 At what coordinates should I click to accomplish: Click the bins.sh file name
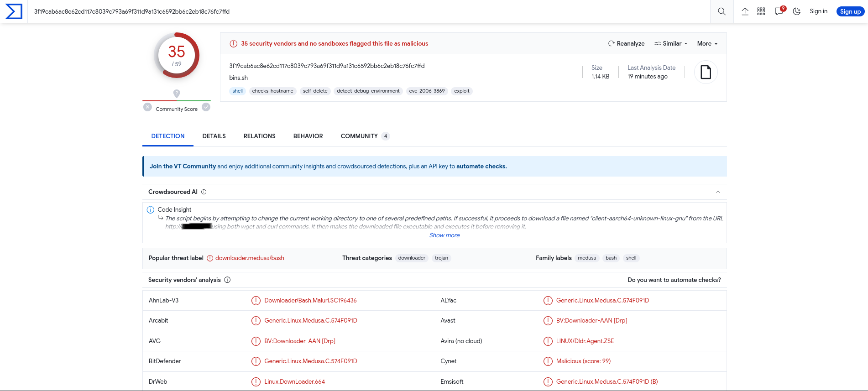pos(238,78)
